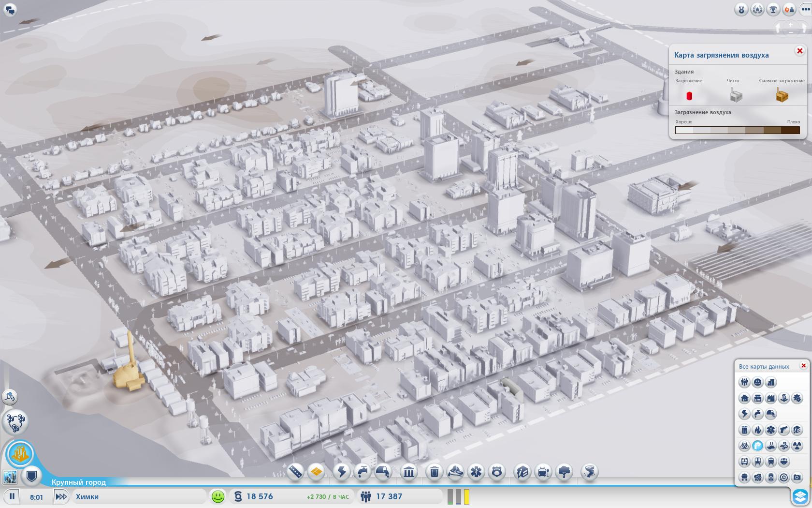Show the Streetcar data map

[757, 462]
